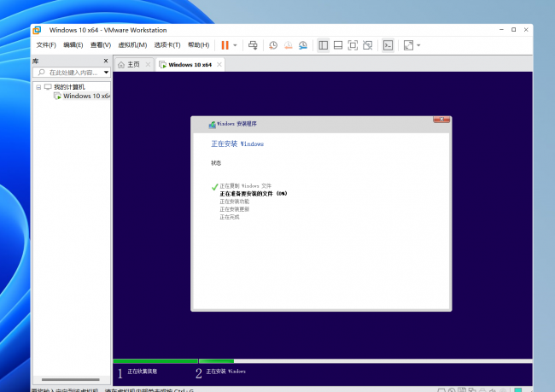
Task: Click 正在准备要安装的文件 (0%) step
Action: (253, 194)
